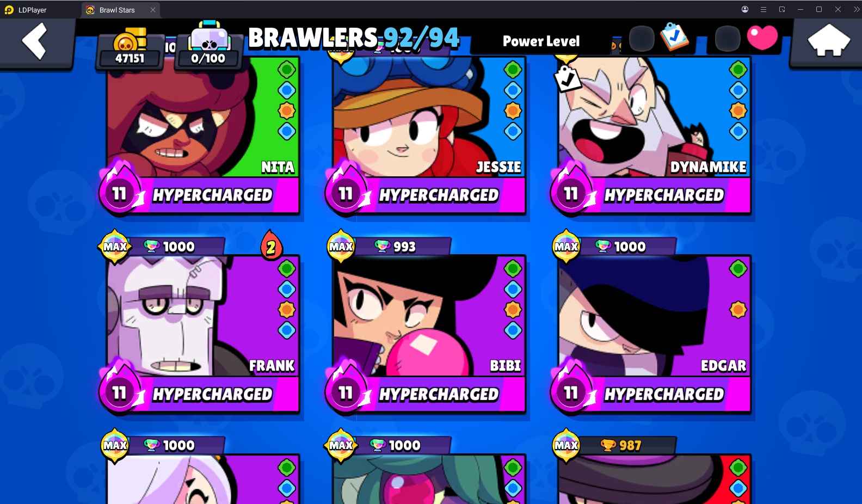This screenshot has width=862, height=504.
Task: Click Edgar's green gadget indicator
Action: pyautogui.click(x=738, y=268)
